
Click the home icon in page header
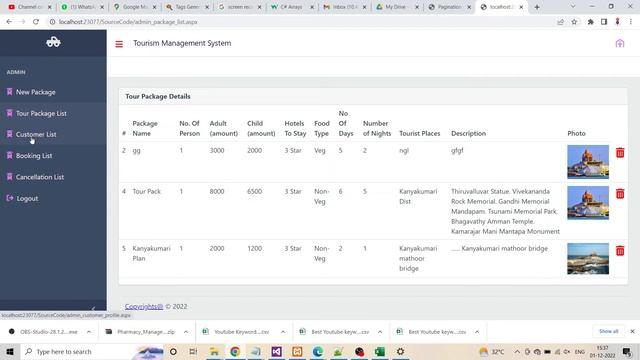[620, 43]
